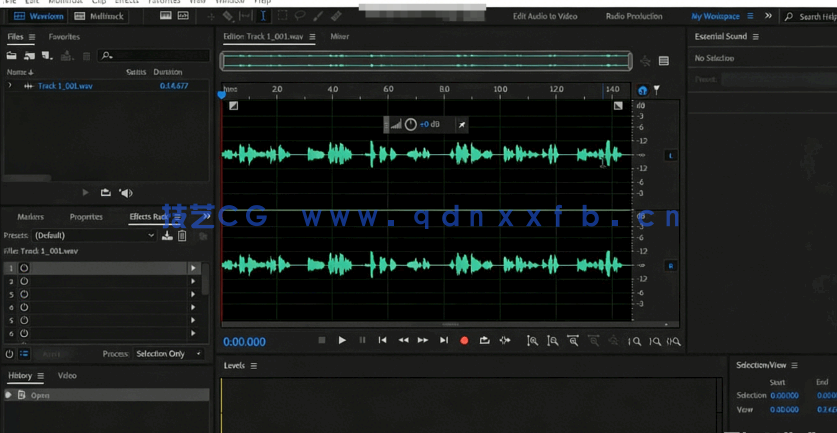Click the +0 dB volume adjust knob
The width and height of the screenshot is (837, 433).
point(410,125)
